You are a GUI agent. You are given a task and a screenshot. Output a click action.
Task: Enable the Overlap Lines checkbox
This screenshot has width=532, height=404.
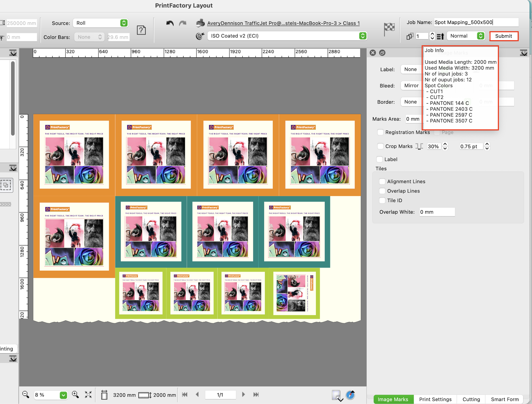click(382, 191)
